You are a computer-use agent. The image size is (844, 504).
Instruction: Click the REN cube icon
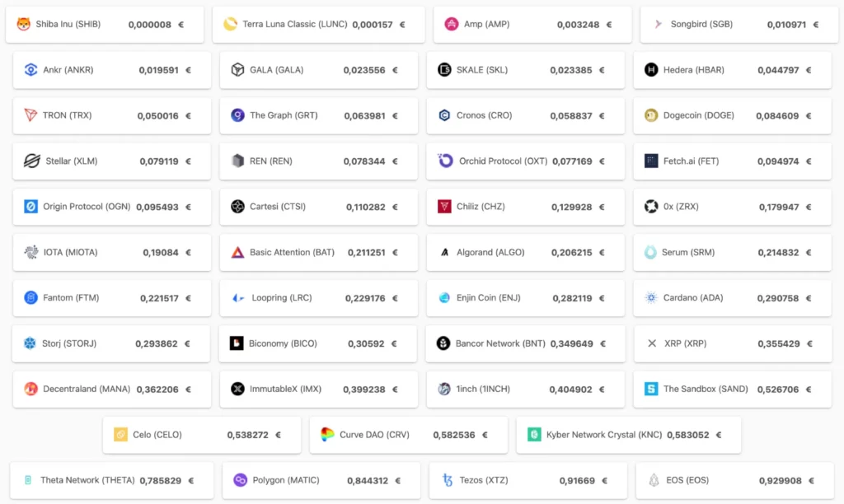[x=237, y=161]
